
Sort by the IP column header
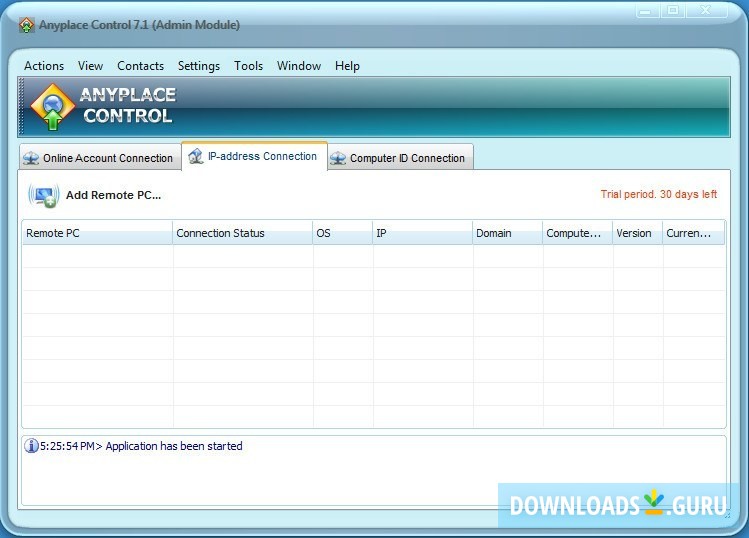(x=422, y=233)
